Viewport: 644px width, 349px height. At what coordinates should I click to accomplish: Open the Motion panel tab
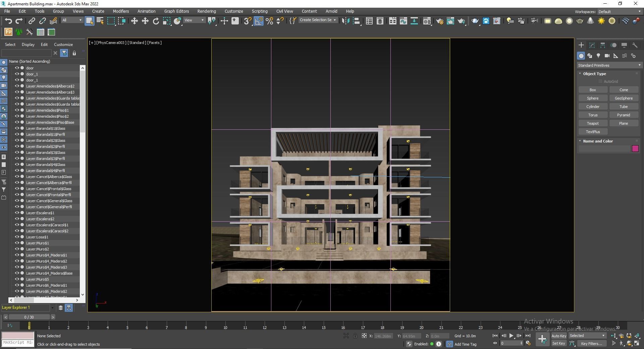point(613,45)
